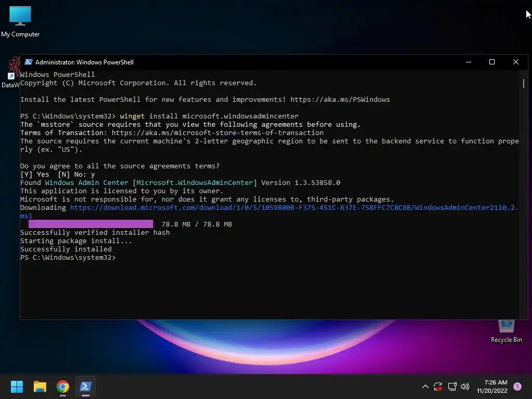This screenshot has width=532, height=399.
Task: Show hidden icons in the system tray
Action: click(x=425, y=387)
